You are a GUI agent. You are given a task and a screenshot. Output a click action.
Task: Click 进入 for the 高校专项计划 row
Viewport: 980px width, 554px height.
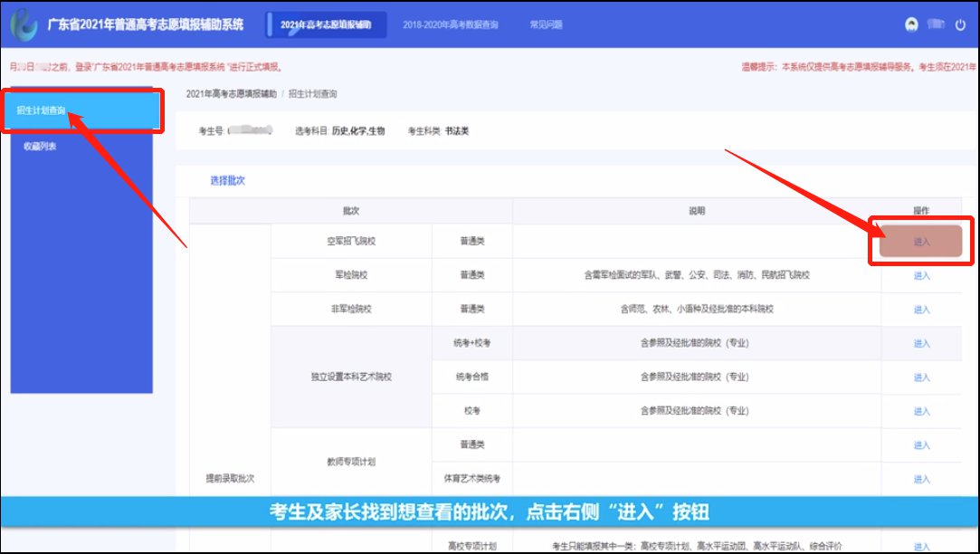click(x=921, y=546)
